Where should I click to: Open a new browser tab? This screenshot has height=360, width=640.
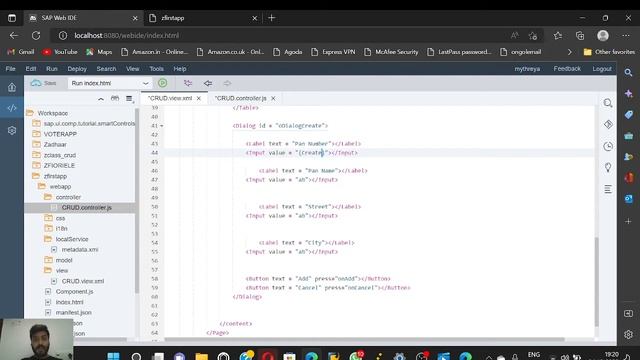pos(271,18)
